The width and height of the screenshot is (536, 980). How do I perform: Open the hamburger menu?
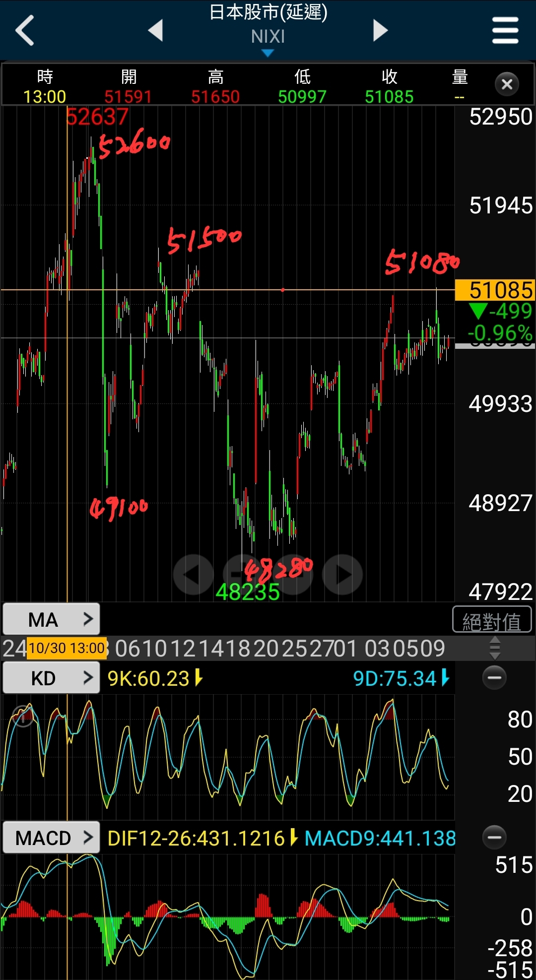505,30
